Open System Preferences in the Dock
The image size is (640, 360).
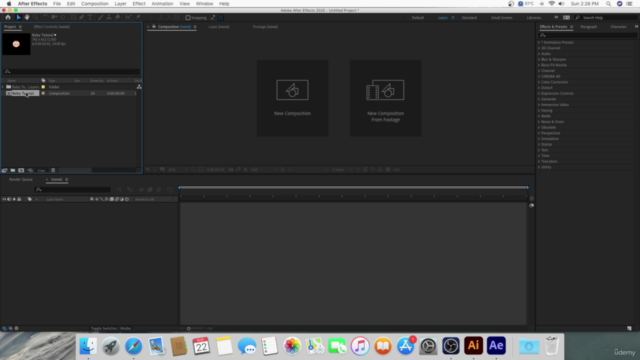[x=428, y=346]
